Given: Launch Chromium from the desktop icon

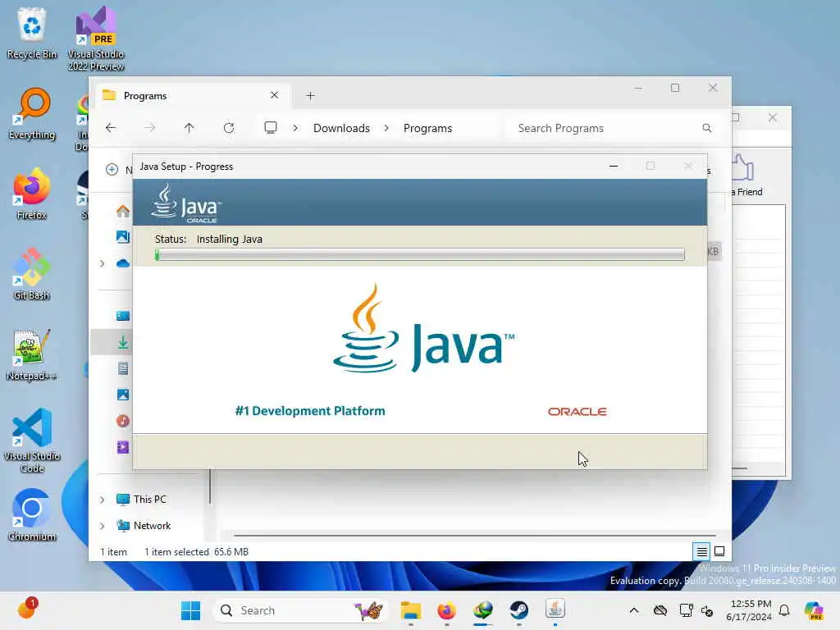Looking at the screenshot, I should [x=32, y=515].
